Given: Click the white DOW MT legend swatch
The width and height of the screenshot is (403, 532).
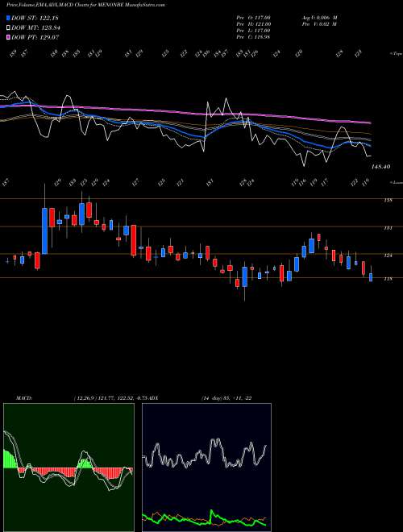Looking at the screenshot, I should 8,28.
